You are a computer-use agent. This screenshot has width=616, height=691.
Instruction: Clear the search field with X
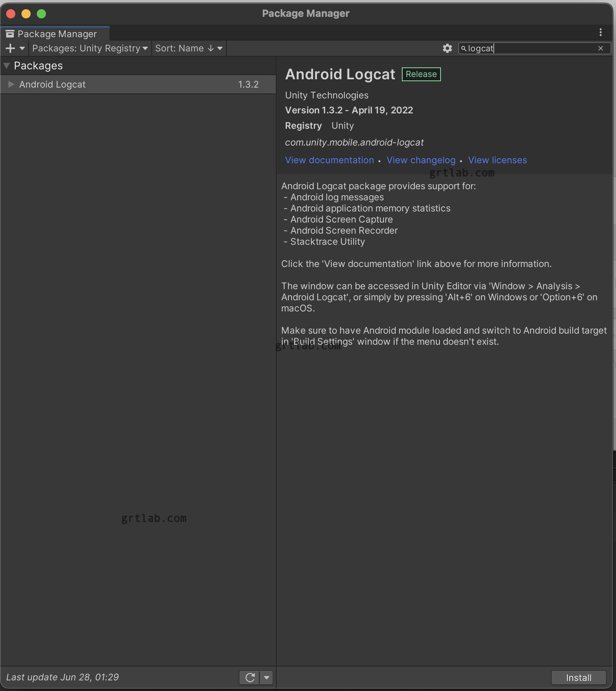[x=601, y=48]
